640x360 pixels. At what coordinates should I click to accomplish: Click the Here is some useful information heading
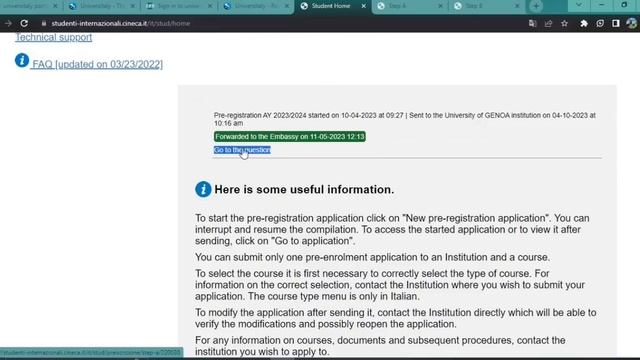pyautogui.click(x=304, y=190)
